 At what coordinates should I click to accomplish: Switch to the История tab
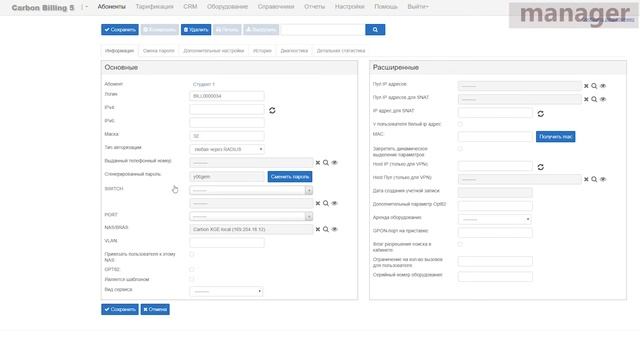click(262, 51)
